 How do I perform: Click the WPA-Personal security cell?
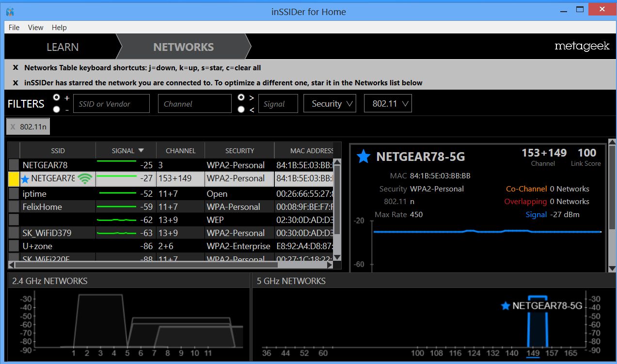pos(234,207)
